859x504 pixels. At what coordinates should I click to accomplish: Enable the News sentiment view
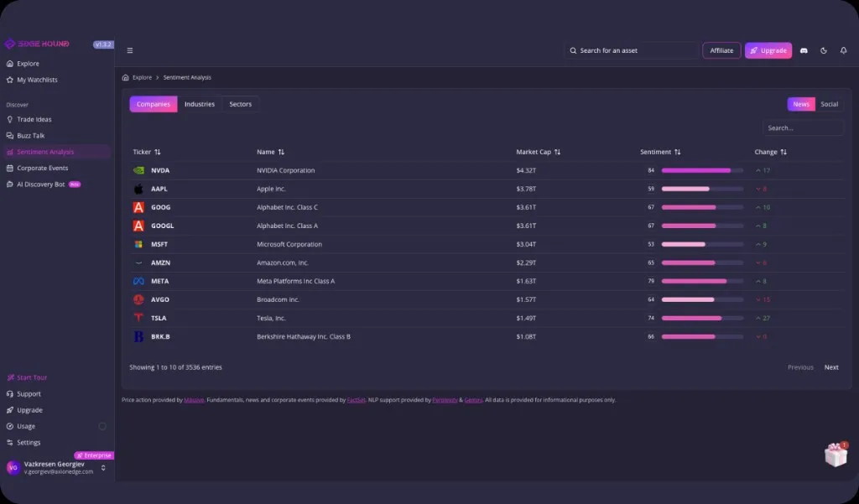click(x=800, y=103)
